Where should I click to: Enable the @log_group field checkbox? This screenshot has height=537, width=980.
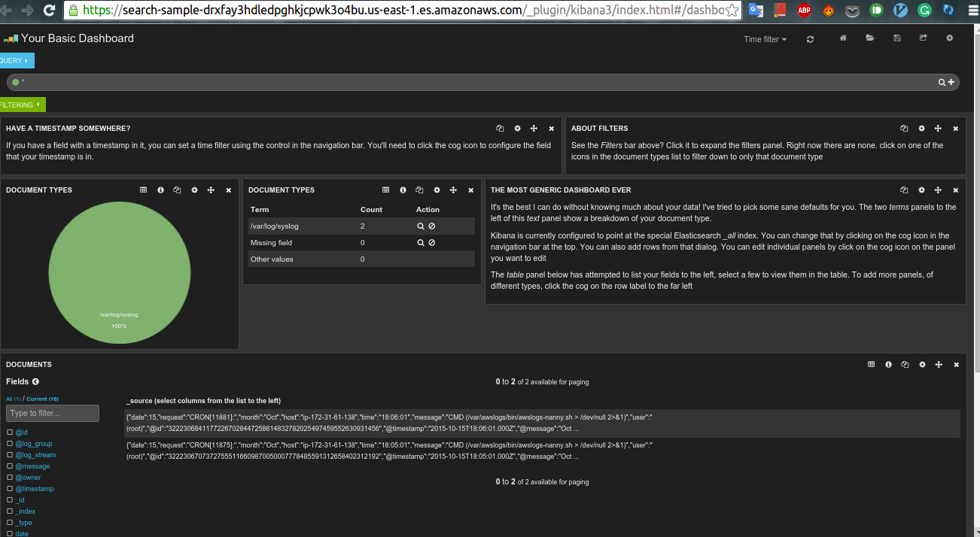tap(10, 444)
